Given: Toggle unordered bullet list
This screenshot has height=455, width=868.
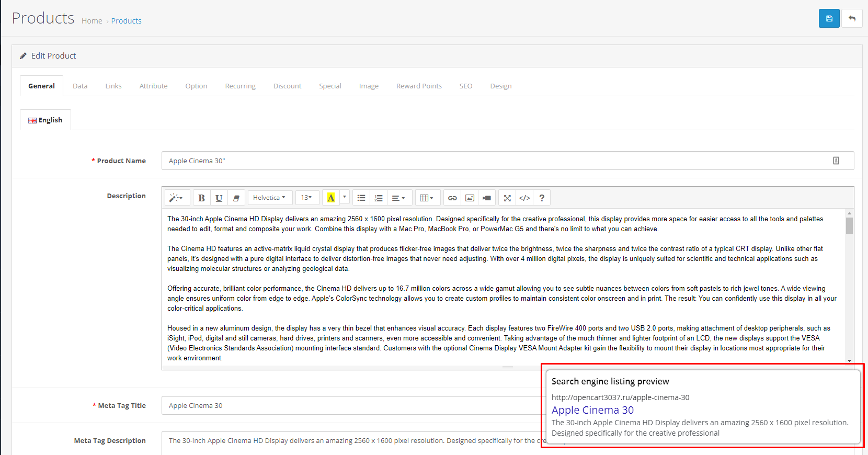Looking at the screenshot, I should click(361, 198).
